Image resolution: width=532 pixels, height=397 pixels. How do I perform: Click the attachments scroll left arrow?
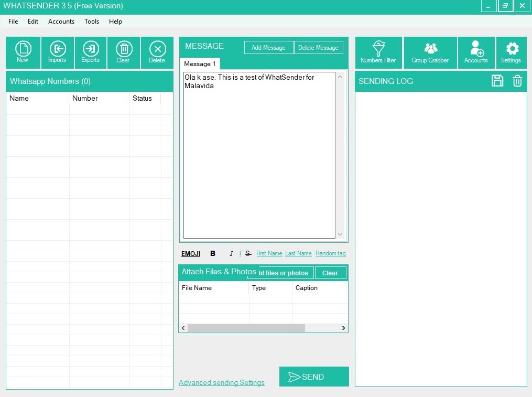coord(183,328)
